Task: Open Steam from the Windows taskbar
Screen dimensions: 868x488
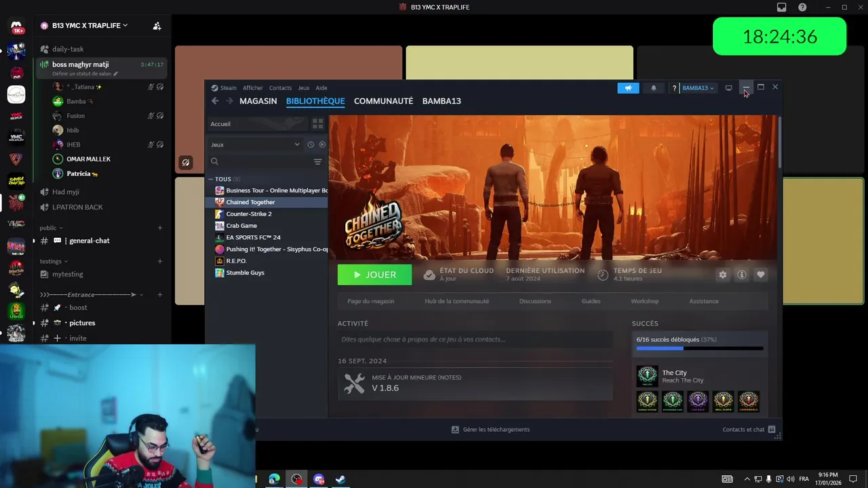Action: (340, 479)
